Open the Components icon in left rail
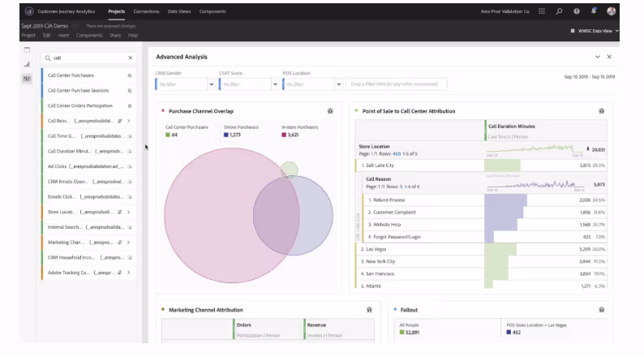The height and width of the screenshot is (357, 644). [27, 79]
